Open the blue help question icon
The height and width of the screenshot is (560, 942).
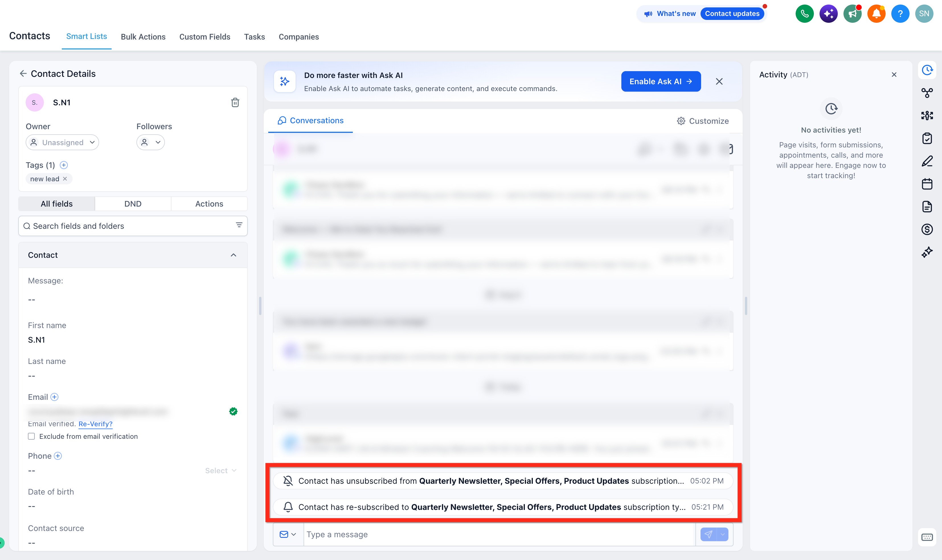900,14
